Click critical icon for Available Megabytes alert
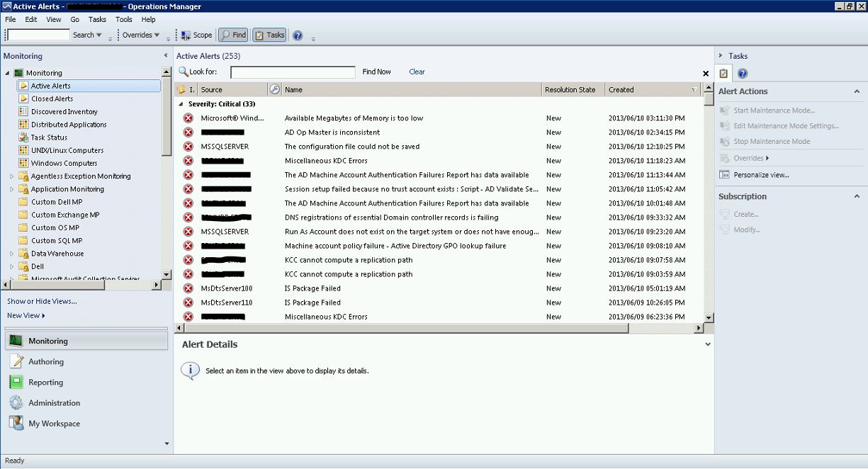The image size is (868, 469). pos(188,118)
